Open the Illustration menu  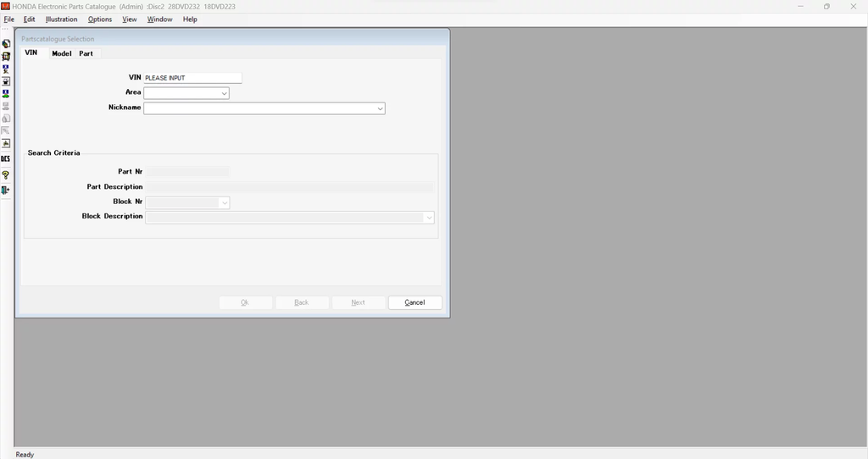coord(61,19)
